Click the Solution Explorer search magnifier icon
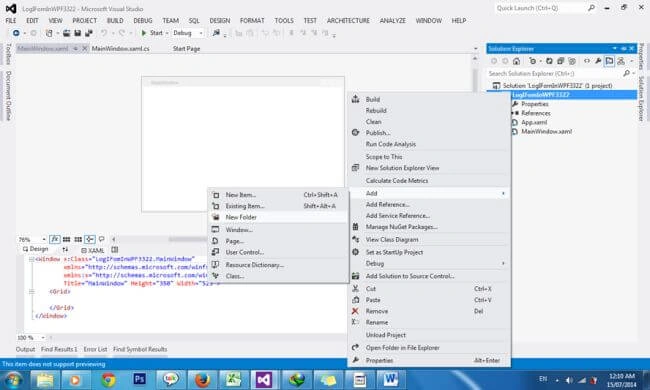650x390 pixels. 626,73
